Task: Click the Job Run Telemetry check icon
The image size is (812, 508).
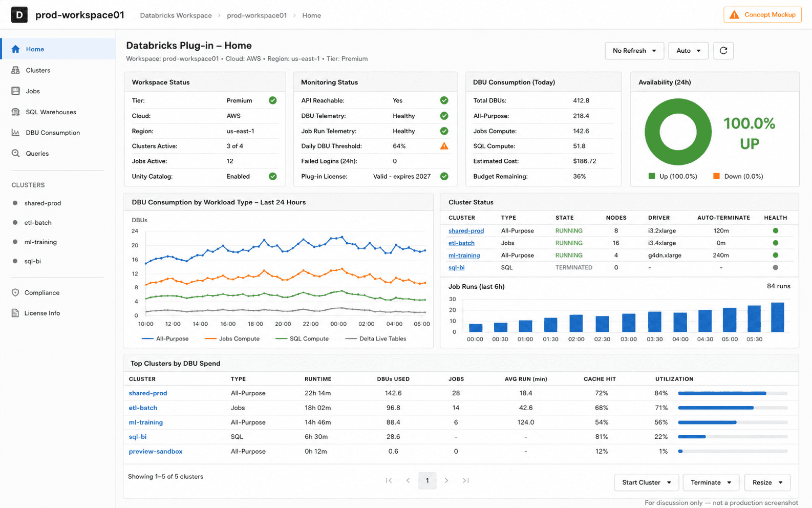Action: pos(444,131)
